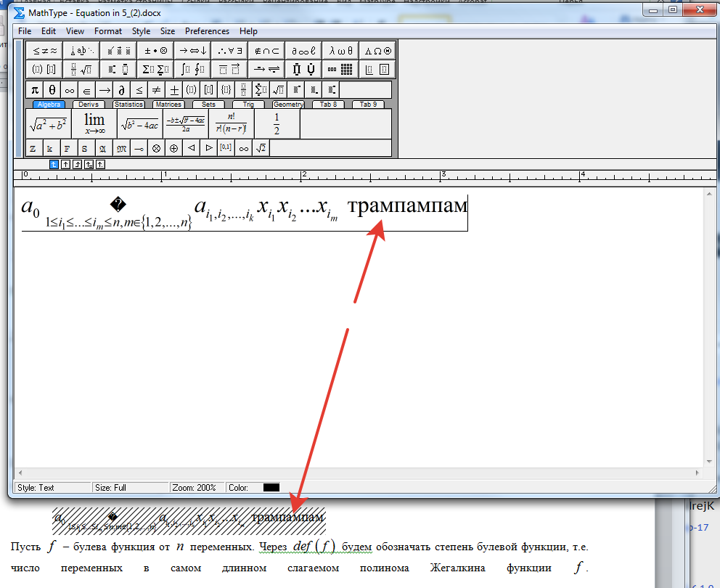Screen dimensions: 720x588
Task: Insert the pi symbol from small bar
Action: click(34, 89)
